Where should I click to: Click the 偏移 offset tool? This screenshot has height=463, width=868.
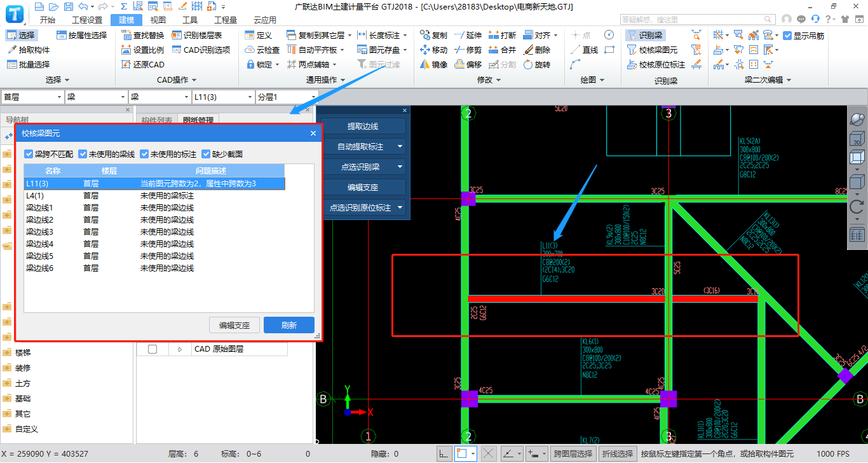click(x=468, y=64)
